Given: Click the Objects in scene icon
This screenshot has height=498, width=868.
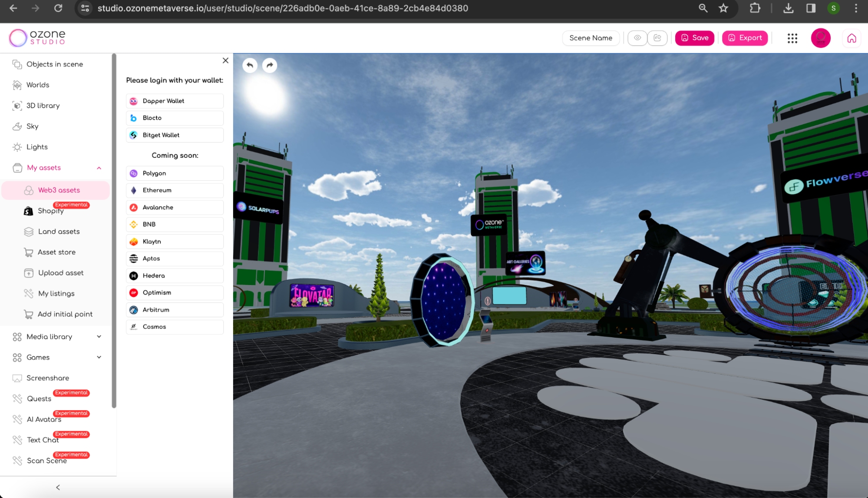Looking at the screenshot, I should (17, 64).
